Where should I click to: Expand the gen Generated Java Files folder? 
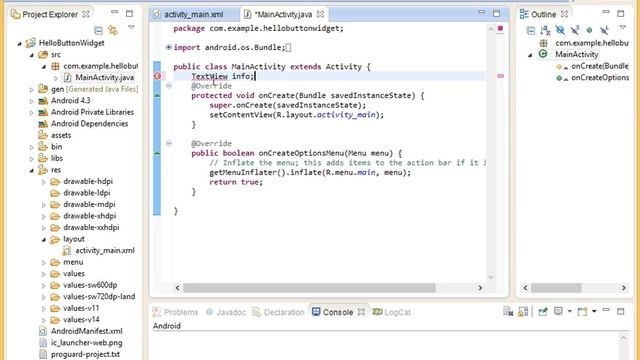pos(31,89)
